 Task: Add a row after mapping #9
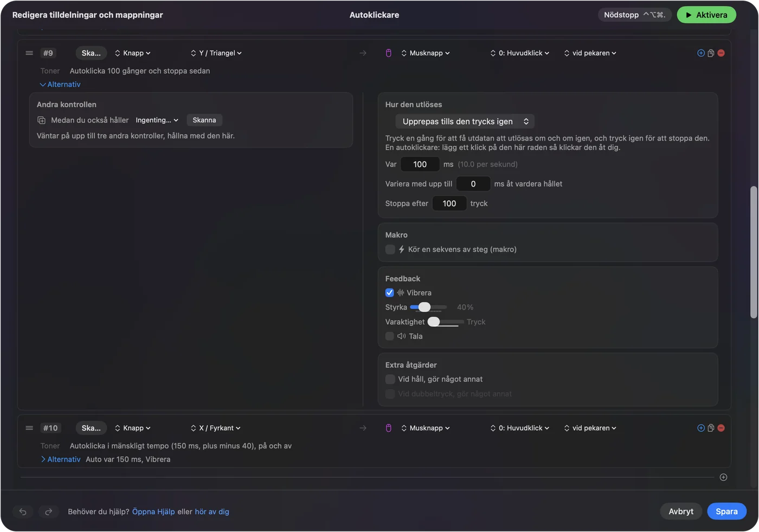coord(701,53)
